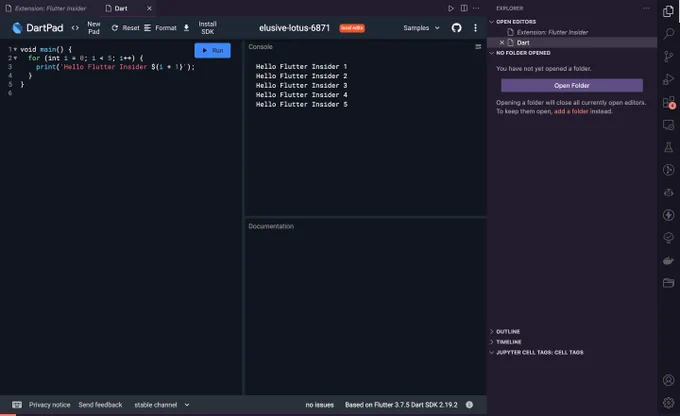Click the code brackets icon beside DartPad

click(75, 28)
